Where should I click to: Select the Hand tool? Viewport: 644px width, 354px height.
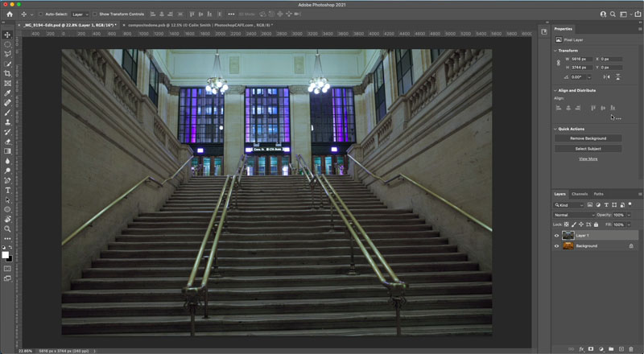click(x=7, y=220)
